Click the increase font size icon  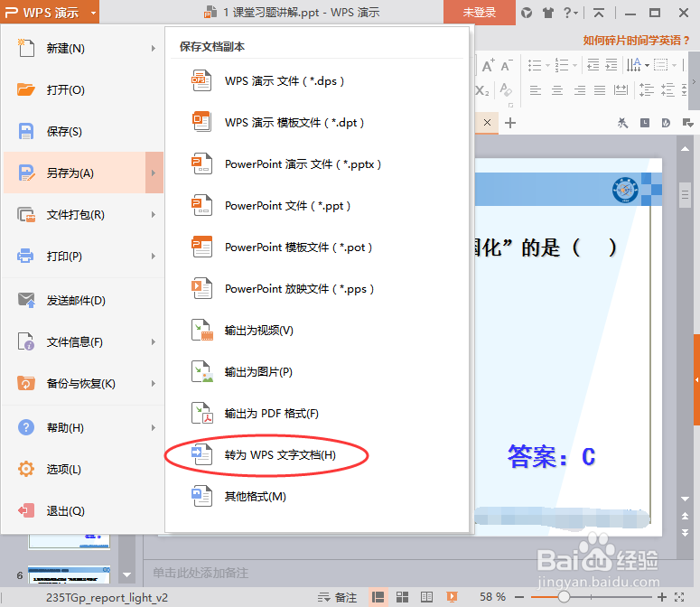coord(489,65)
